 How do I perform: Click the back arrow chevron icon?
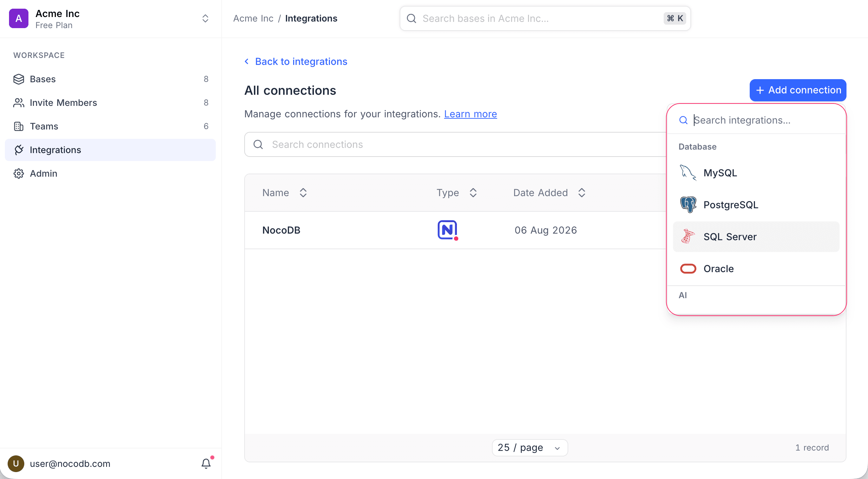pyautogui.click(x=247, y=61)
